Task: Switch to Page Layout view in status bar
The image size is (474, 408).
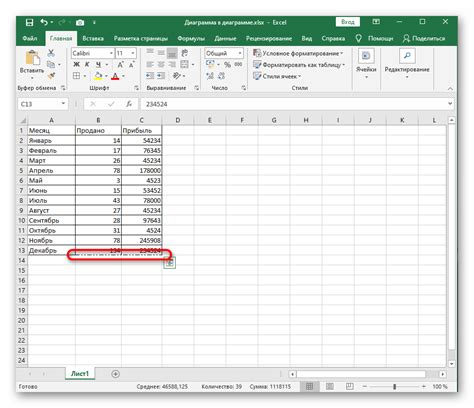Action: click(330, 386)
